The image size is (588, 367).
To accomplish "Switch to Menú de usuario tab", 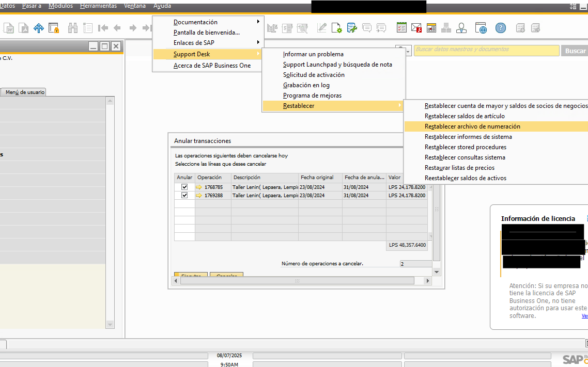I will [25, 92].
